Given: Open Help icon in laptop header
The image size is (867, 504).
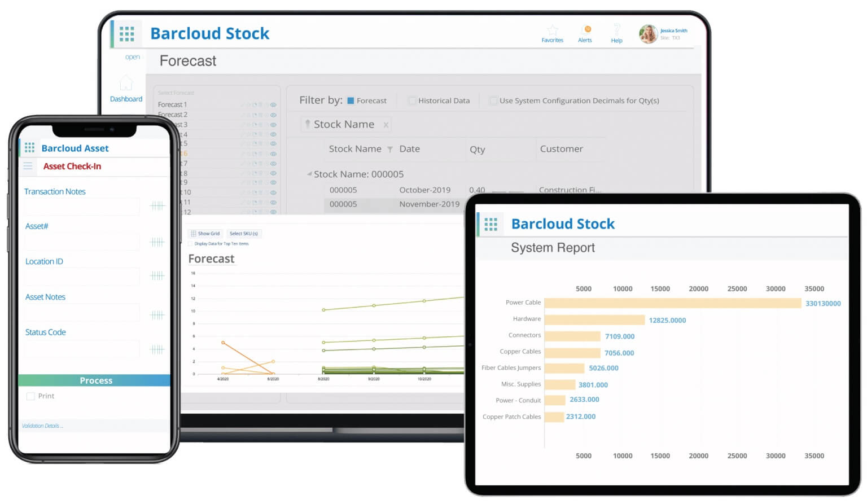Looking at the screenshot, I should [x=617, y=29].
